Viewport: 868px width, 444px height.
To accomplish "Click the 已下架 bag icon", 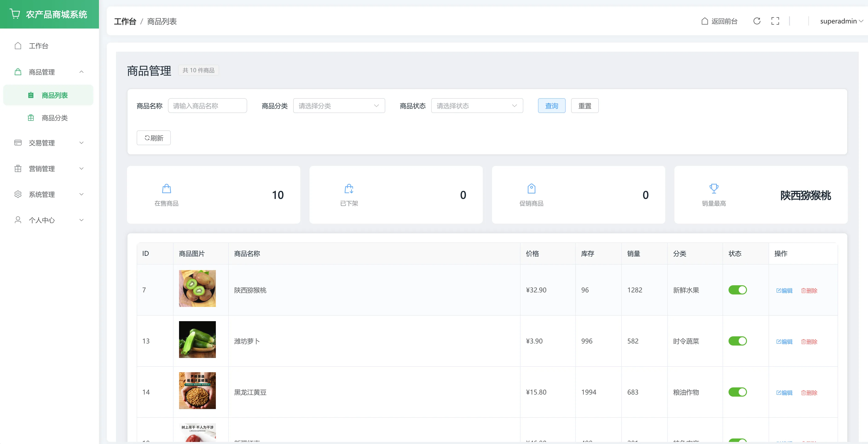I will click(349, 189).
